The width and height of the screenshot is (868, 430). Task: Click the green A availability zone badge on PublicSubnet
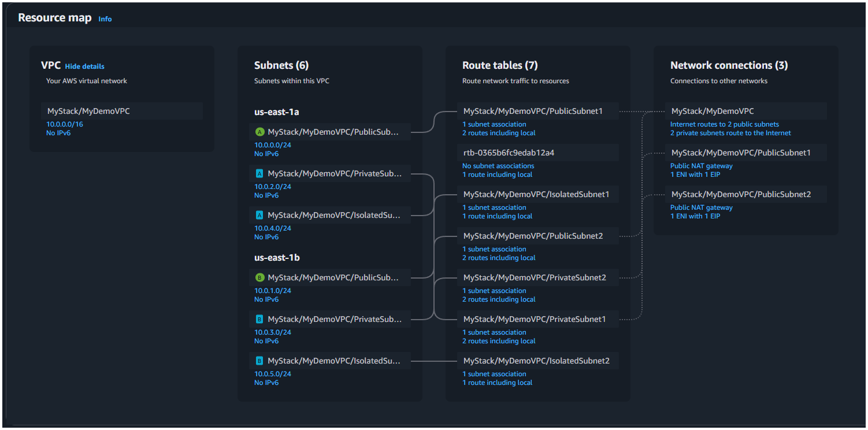click(x=259, y=132)
